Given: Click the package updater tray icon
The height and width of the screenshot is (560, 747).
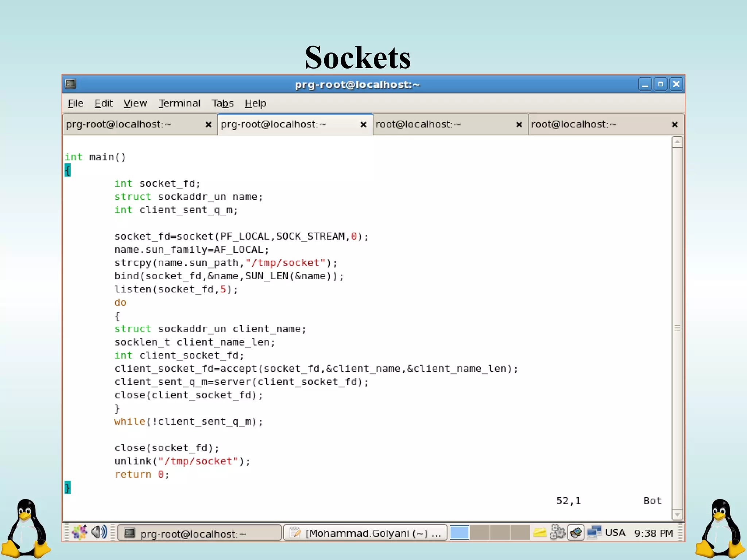Looking at the screenshot, I should (x=576, y=533).
